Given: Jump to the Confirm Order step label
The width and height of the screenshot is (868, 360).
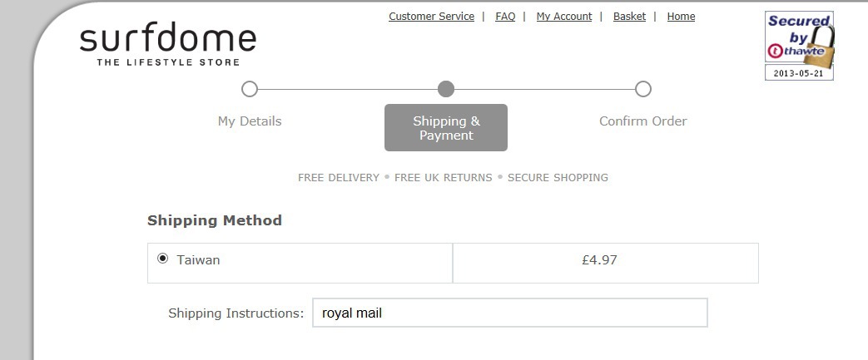Looking at the screenshot, I should click(x=642, y=121).
